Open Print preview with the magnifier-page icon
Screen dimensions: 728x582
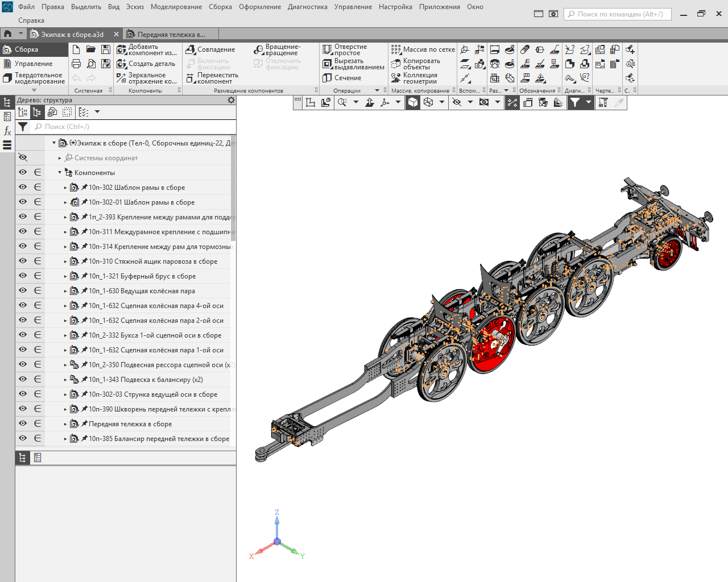click(91, 64)
